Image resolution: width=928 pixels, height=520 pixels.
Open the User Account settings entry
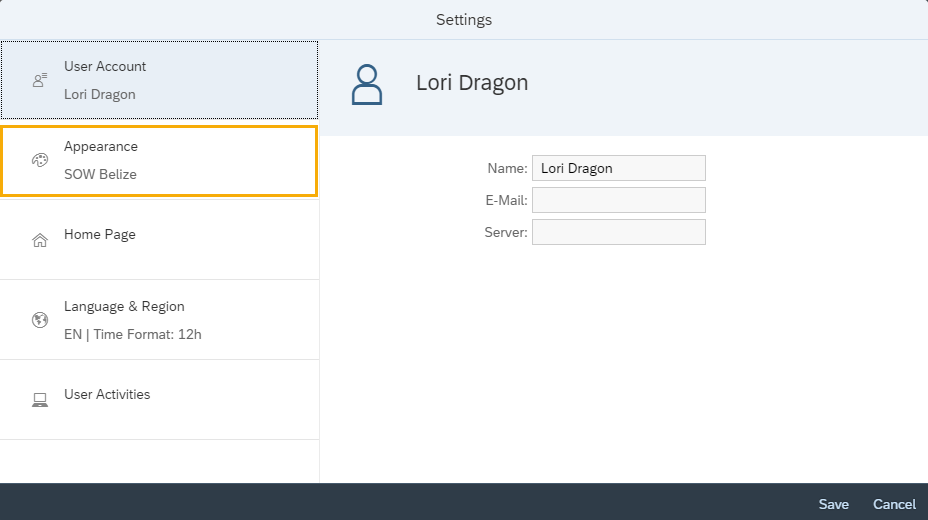coord(105,66)
